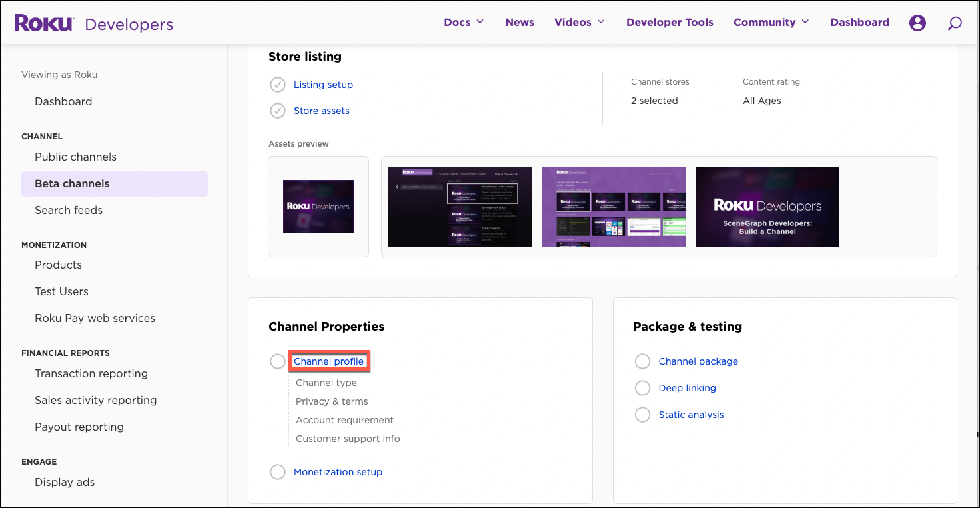Click the circle beside Static analysis
Screen dimensions: 980x508
(x=642, y=414)
